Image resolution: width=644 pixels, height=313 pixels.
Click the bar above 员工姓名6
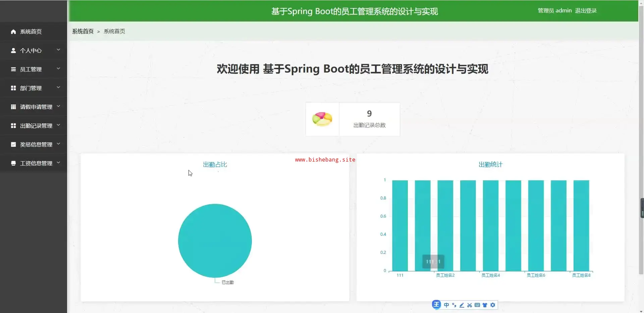[x=536, y=225]
